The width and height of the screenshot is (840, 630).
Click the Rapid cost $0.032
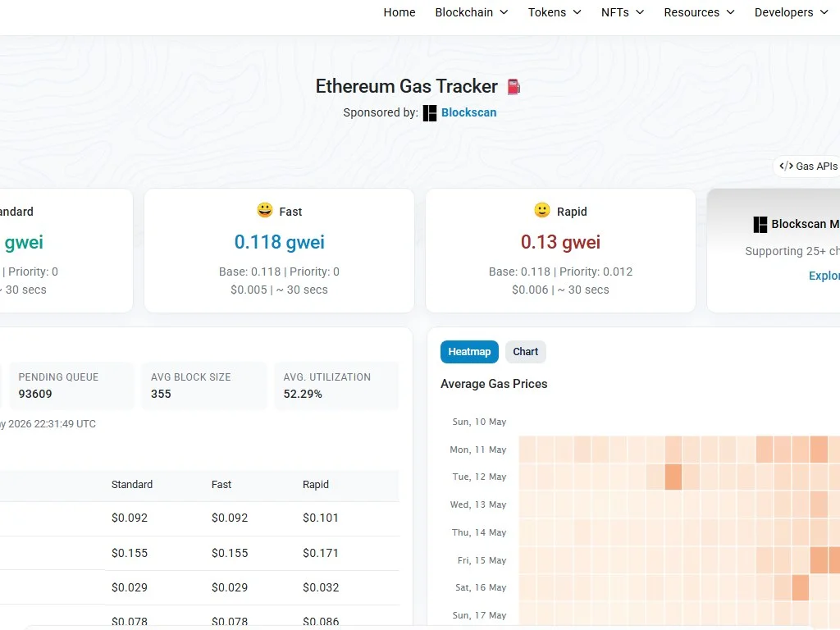tap(321, 587)
